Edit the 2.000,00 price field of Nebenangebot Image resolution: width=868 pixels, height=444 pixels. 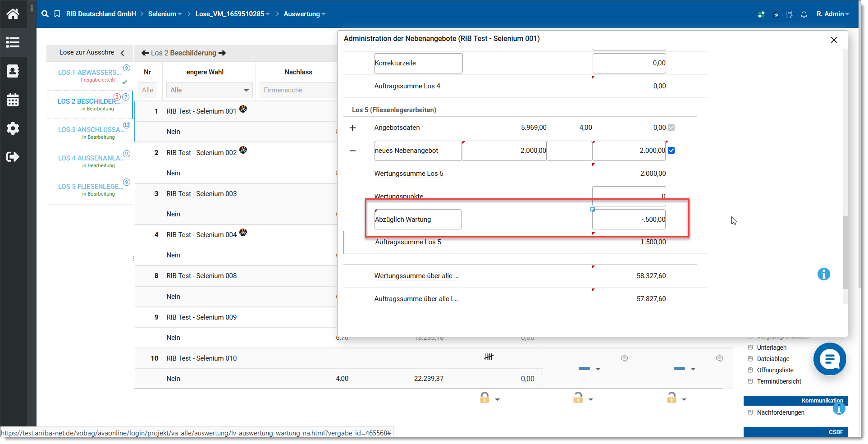click(x=504, y=151)
